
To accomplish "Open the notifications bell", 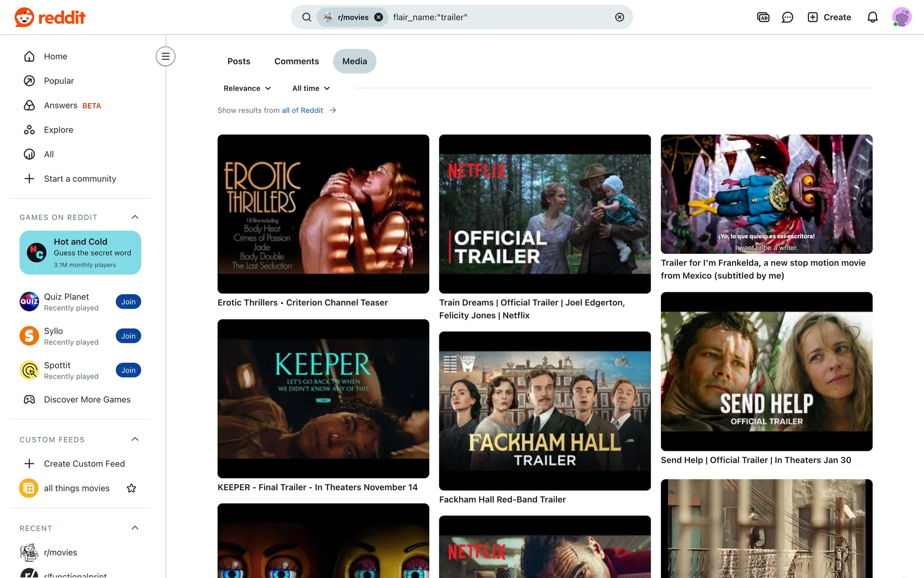I will tap(872, 17).
